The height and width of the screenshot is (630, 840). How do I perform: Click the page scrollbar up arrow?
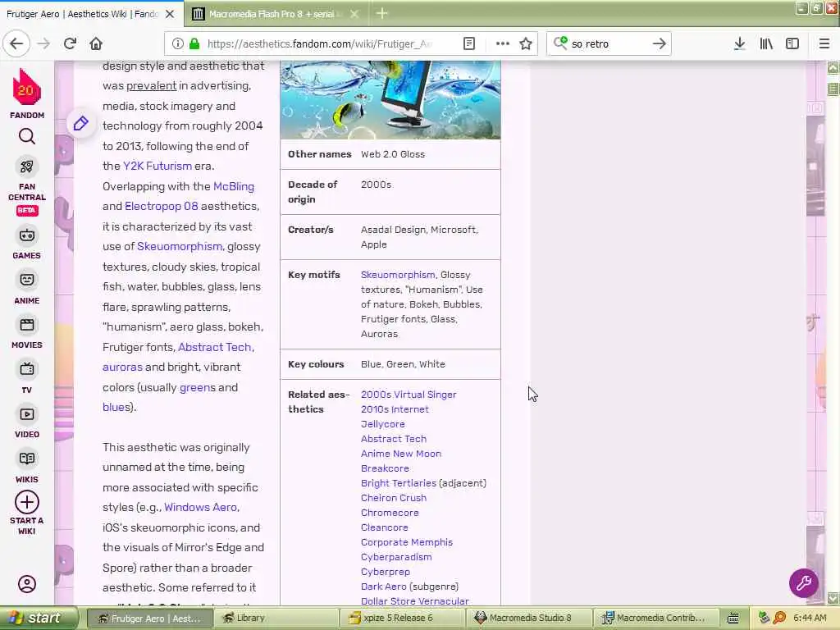[x=833, y=67]
